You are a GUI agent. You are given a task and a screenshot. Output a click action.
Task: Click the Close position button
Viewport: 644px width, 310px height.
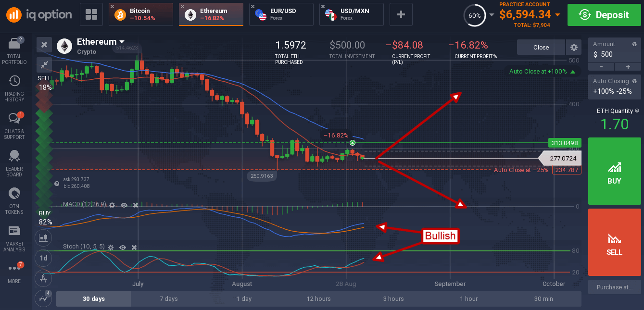click(x=541, y=47)
